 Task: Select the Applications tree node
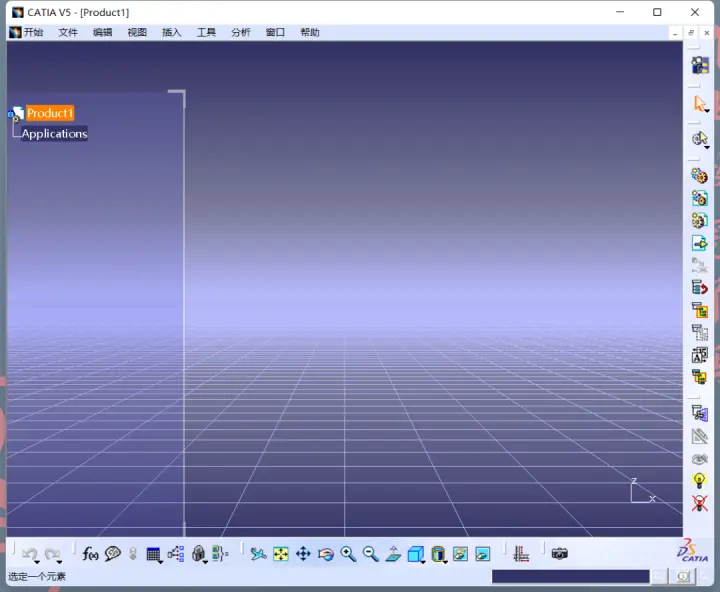(x=54, y=134)
